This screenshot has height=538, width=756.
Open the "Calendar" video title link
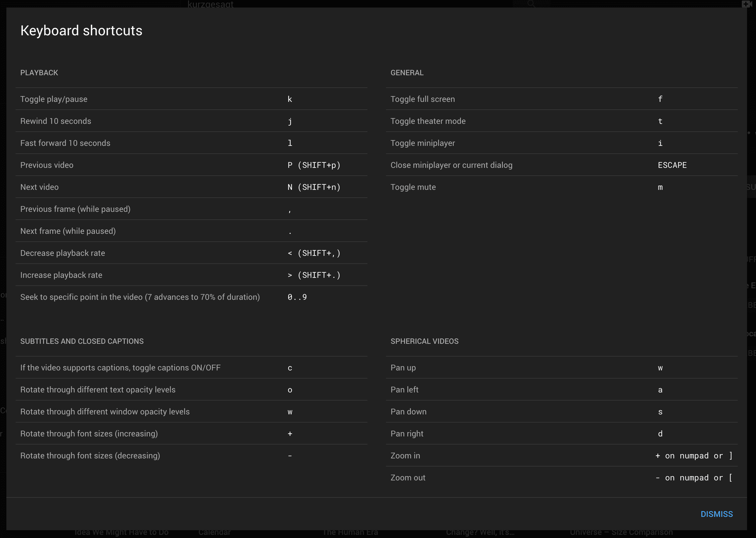(x=214, y=533)
